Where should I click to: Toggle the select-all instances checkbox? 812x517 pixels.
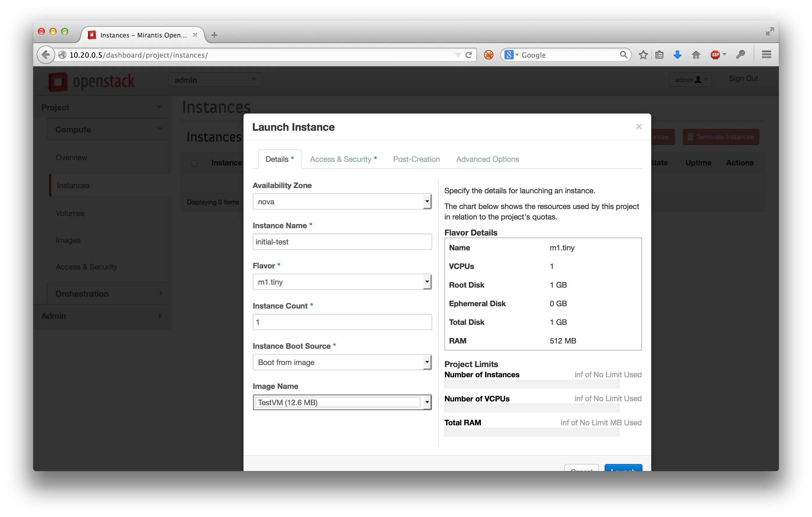point(194,164)
